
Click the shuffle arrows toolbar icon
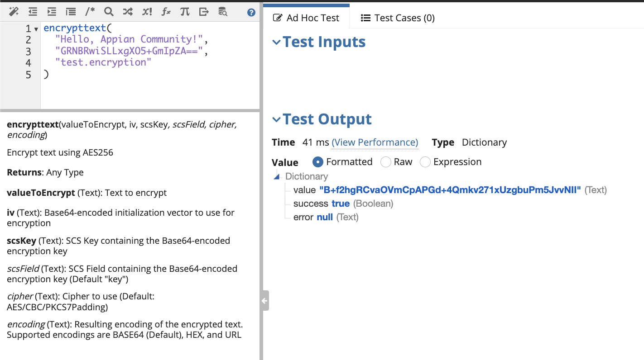coord(128,12)
